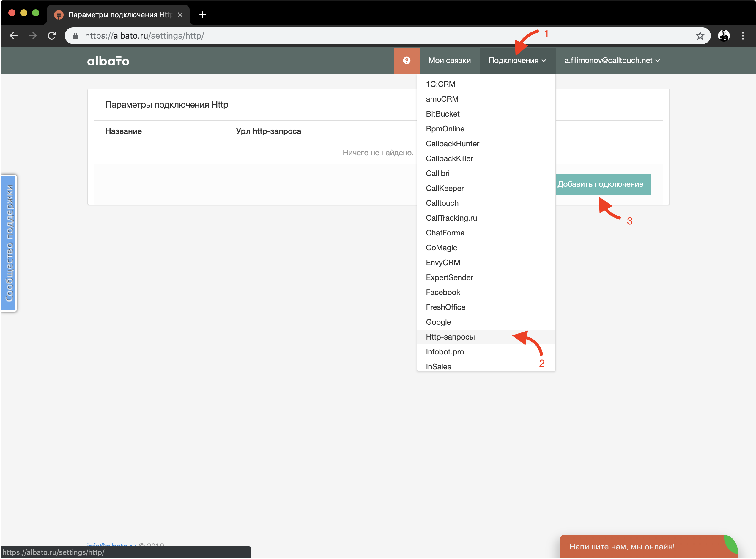
Task: Choose Infobot.pro from the list
Action: [x=486, y=352]
